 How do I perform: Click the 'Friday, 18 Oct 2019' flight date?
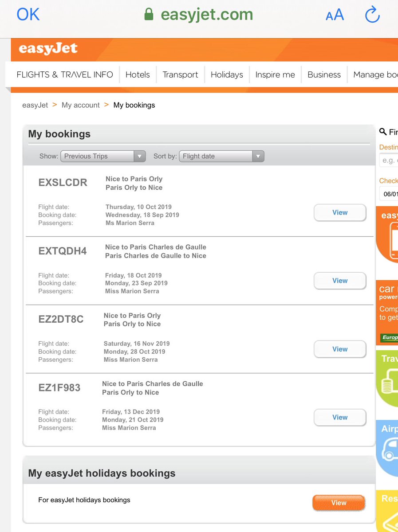click(134, 275)
